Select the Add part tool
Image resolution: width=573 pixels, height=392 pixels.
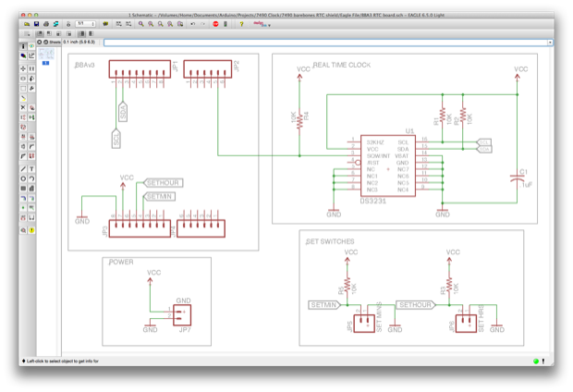point(31,107)
